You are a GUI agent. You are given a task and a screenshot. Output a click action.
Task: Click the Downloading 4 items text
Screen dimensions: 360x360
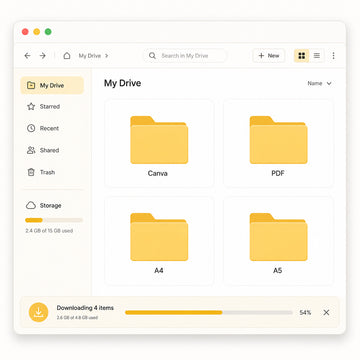coord(85,308)
